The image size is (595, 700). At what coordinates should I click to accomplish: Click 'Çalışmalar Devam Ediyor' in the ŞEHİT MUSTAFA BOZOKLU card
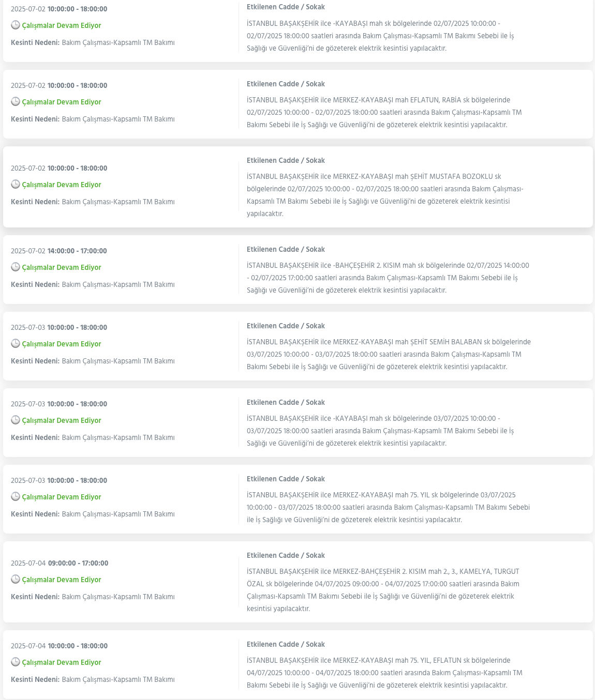tap(62, 185)
